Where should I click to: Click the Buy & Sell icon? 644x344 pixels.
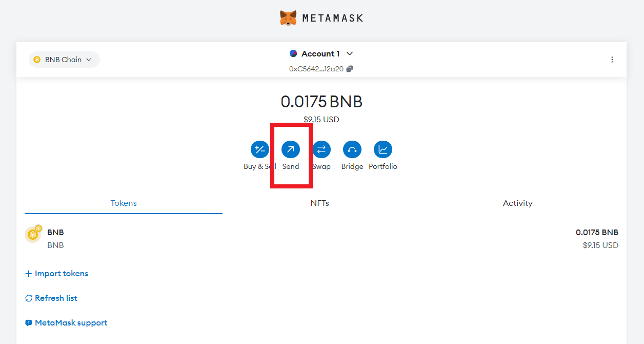259,149
